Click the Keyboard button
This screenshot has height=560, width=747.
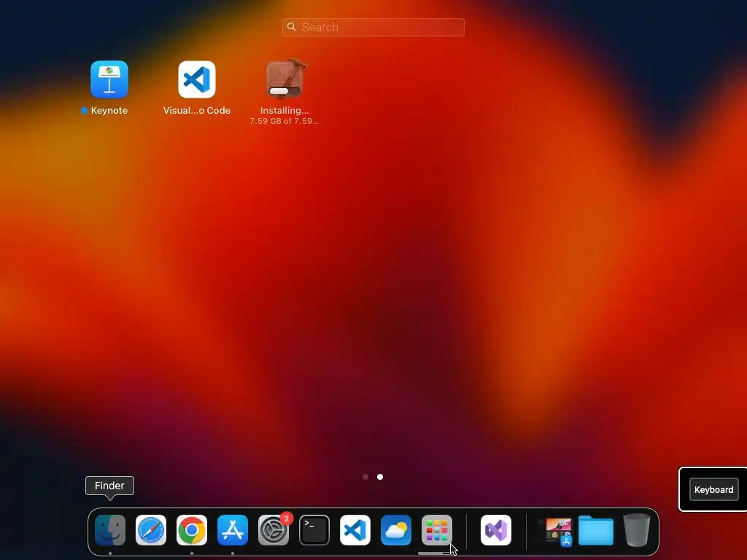pyautogui.click(x=713, y=489)
